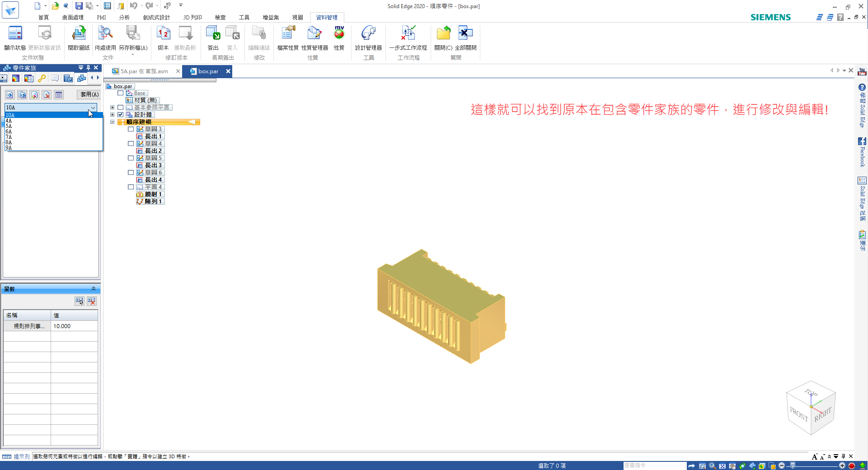Switch to the 5A.par 在 家族.asm document tab
The image size is (868, 470).
pyautogui.click(x=144, y=71)
